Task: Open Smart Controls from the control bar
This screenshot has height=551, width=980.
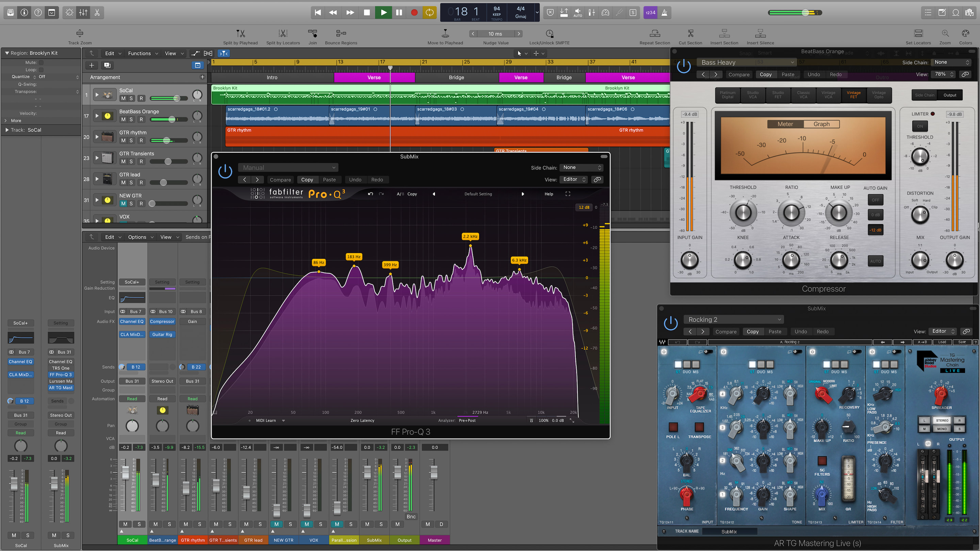Action: [70, 13]
